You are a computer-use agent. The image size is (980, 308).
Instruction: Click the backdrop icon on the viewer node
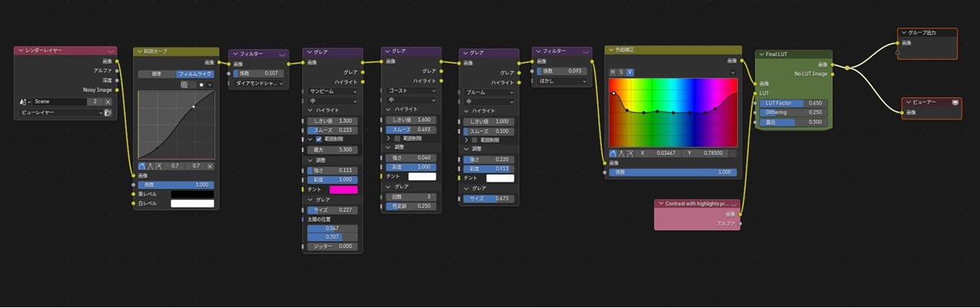tap(955, 102)
